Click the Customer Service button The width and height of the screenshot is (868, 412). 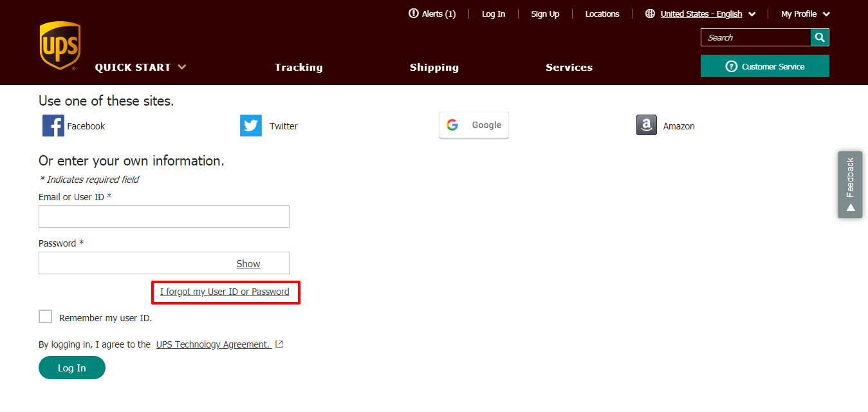[x=765, y=66]
